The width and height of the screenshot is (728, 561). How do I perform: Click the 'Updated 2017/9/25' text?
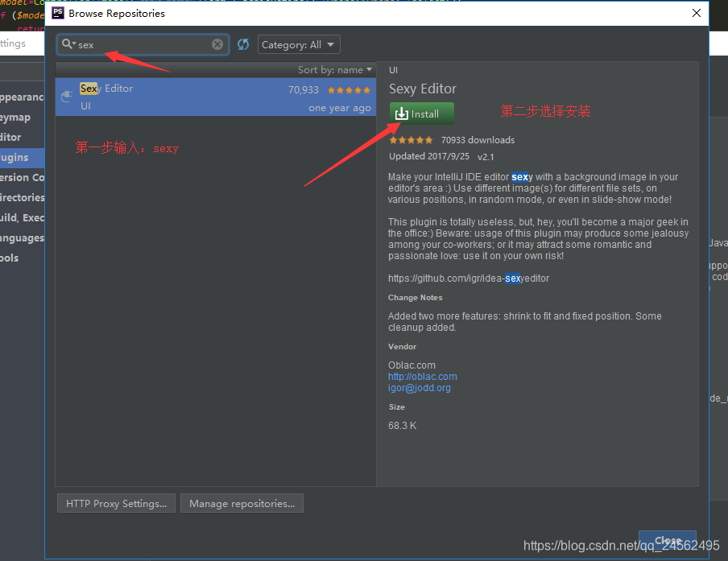429,156
